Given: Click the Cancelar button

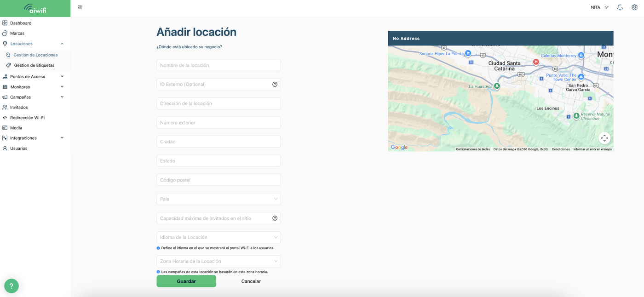Looking at the screenshot, I should 251,281.
